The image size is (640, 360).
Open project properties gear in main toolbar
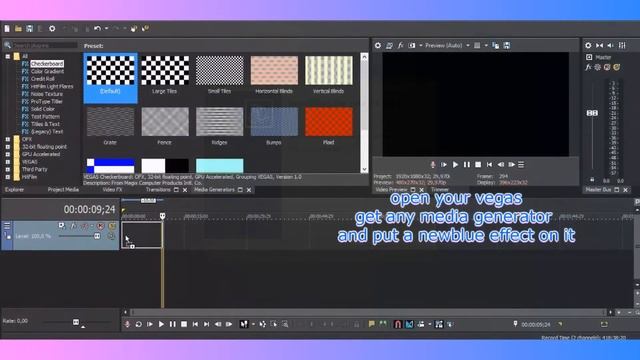click(52, 29)
